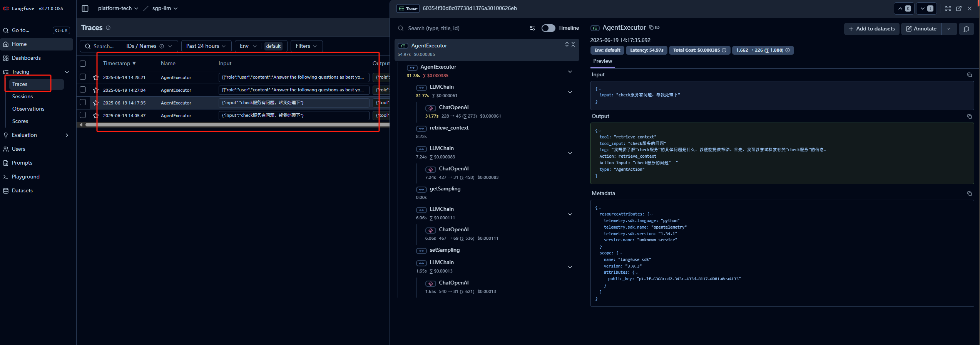Open comments for this trace
The image size is (980, 345).
[967, 29]
